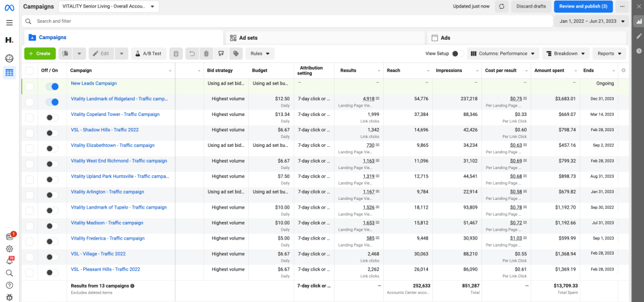Click the trash delete icon in toolbar
The image size is (644, 302).
pyautogui.click(x=205, y=54)
